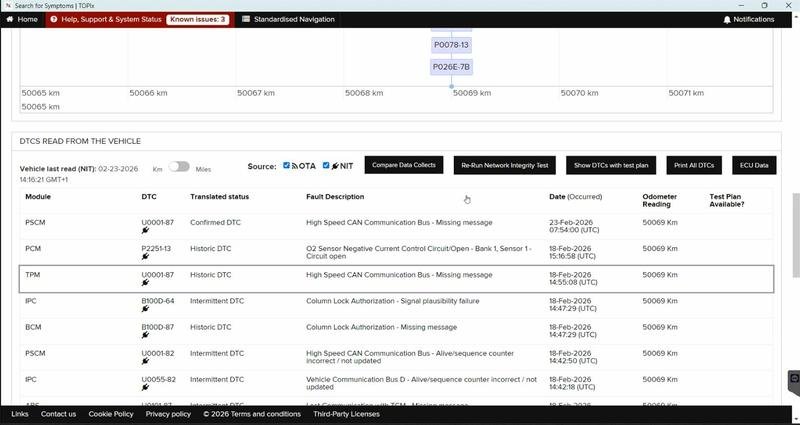
Task: Click the Help question mark icon
Action: tap(54, 19)
